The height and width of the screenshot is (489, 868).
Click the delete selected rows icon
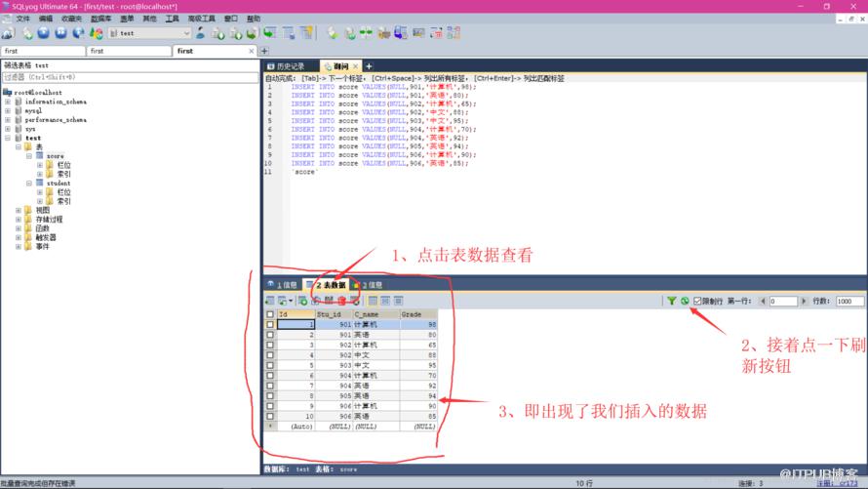point(342,301)
